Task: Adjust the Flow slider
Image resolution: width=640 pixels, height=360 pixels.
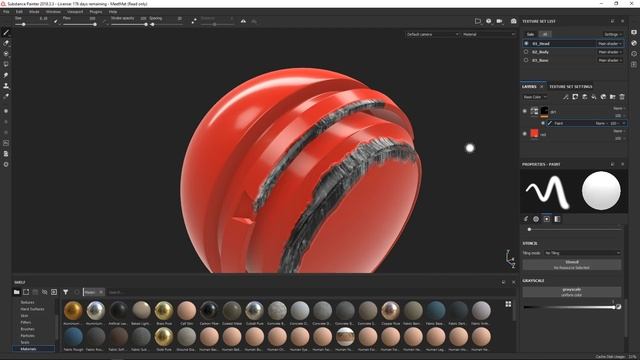Action: point(80,24)
